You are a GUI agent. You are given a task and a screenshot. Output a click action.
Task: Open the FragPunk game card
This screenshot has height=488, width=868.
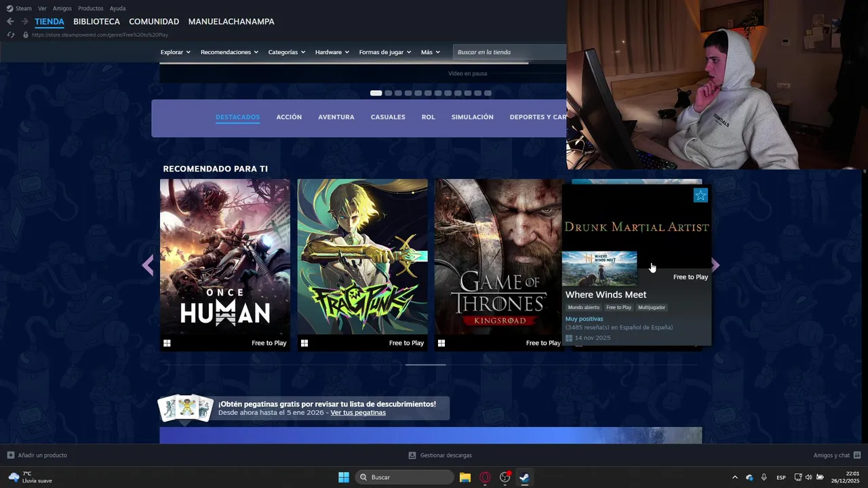point(363,265)
